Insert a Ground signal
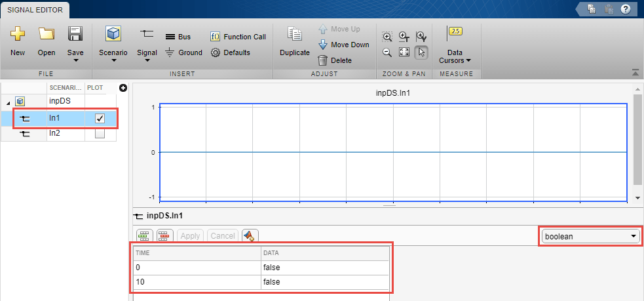644x301 pixels. 183,52
